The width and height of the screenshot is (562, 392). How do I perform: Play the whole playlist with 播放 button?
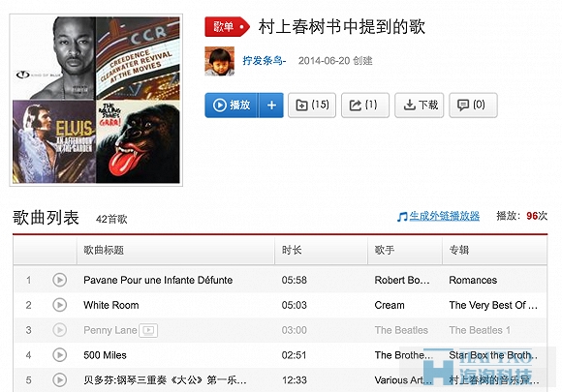[232, 106]
